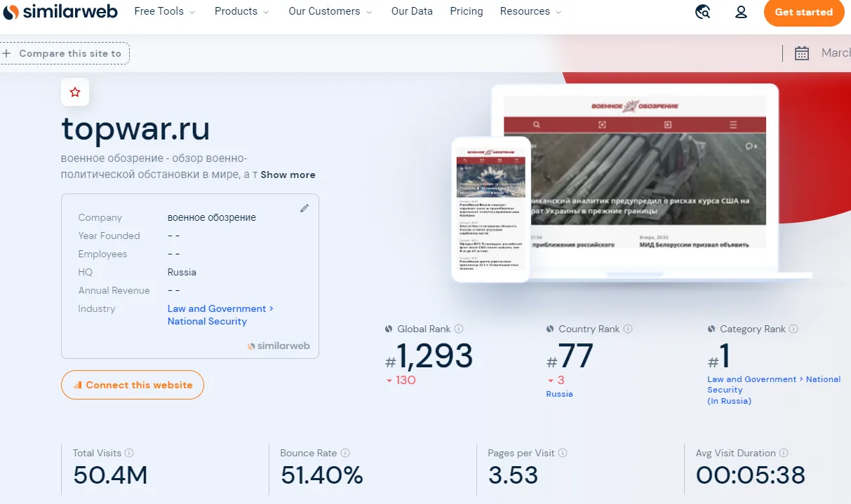This screenshot has height=504, width=851.
Task: Expand the Resources menu
Action: click(531, 11)
